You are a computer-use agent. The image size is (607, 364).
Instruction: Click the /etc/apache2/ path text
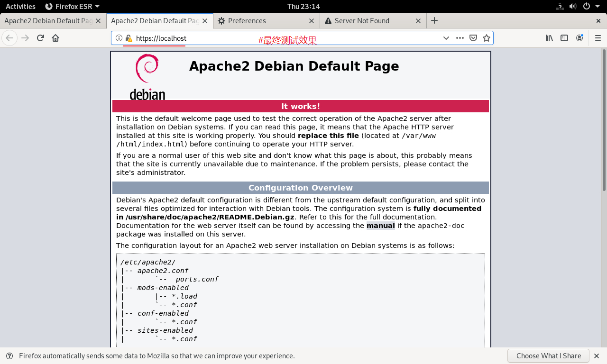point(148,262)
